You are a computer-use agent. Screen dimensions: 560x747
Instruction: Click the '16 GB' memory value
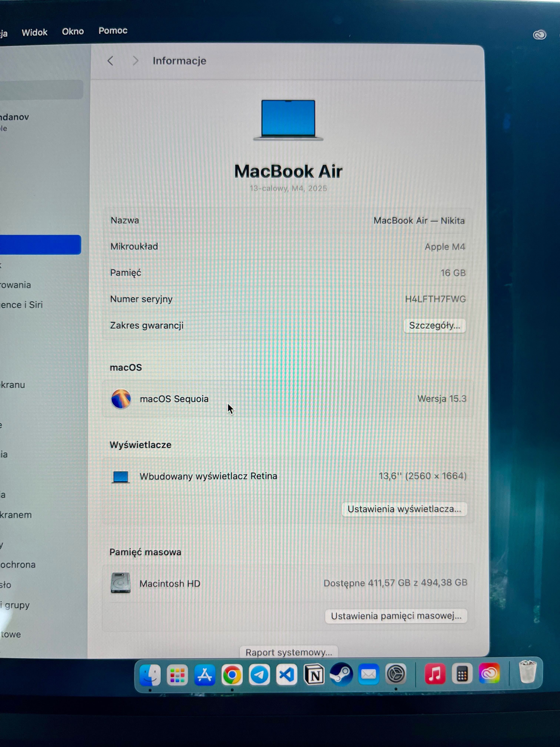[x=453, y=273]
